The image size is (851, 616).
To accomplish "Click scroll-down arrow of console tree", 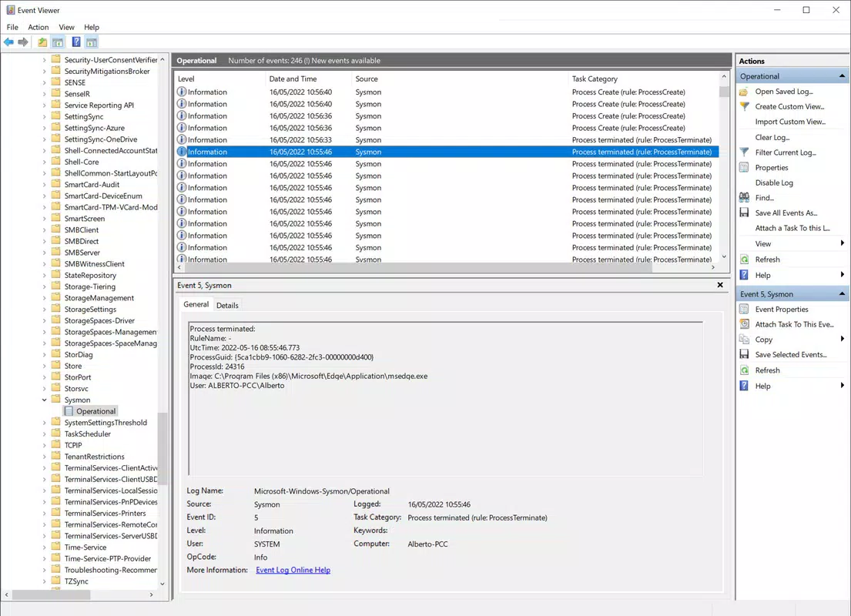I will [162, 584].
